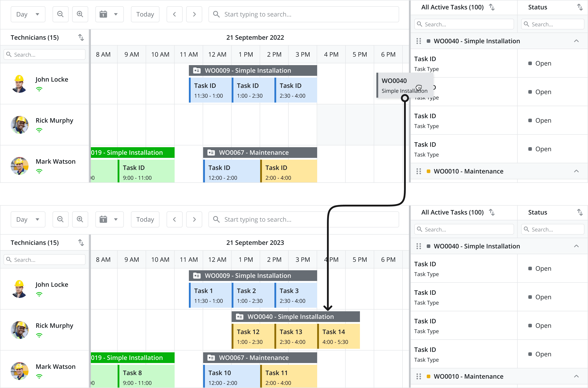588x388 pixels.
Task: Select Task 11 block for Mark Watson
Action: [288, 376]
